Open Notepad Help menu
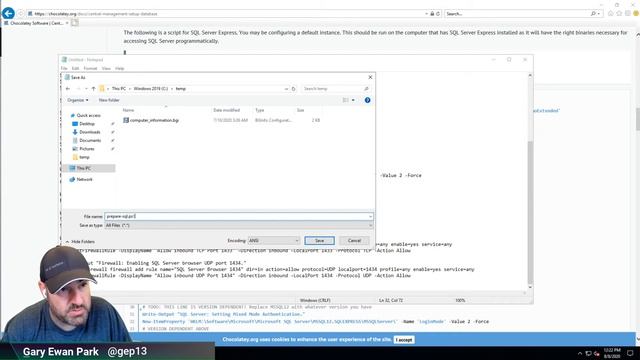This screenshot has width=640, height=360. click(x=119, y=69)
